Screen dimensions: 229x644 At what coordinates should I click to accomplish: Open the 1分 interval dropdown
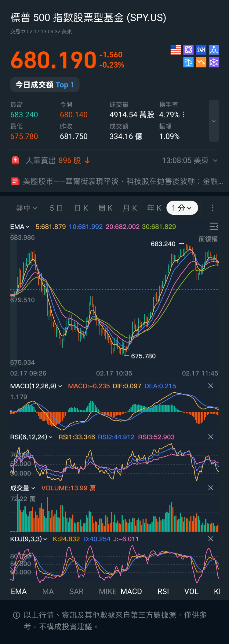(182, 208)
